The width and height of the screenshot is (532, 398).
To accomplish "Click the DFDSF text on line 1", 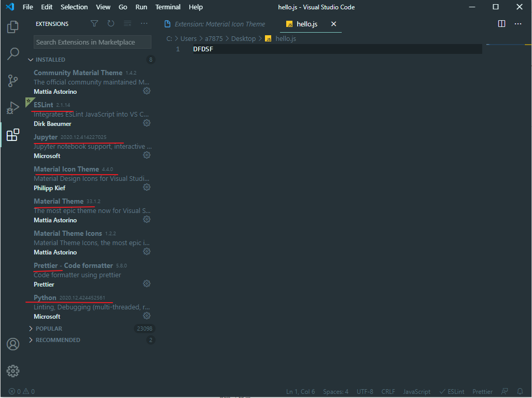I will tap(203, 49).
